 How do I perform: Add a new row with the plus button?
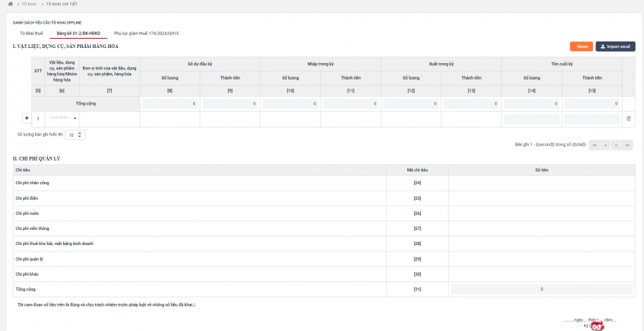pyautogui.click(x=26, y=118)
